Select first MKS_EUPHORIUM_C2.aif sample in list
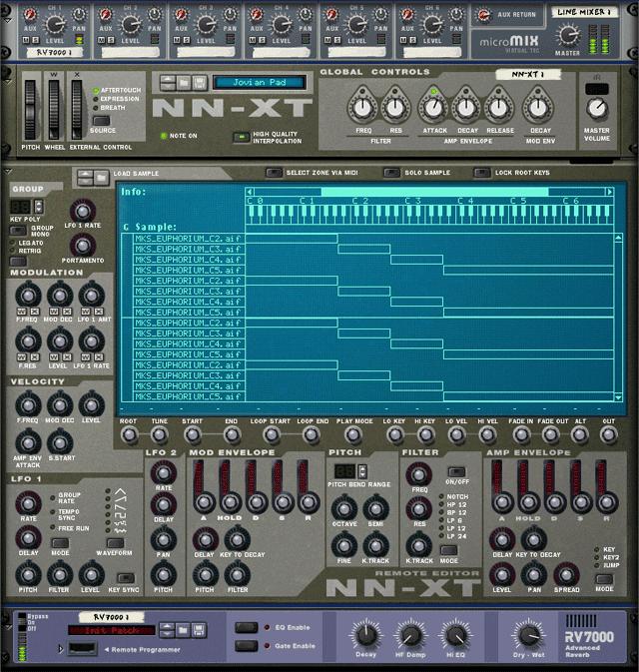The height and width of the screenshot is (672, 639). click(189, 239)
